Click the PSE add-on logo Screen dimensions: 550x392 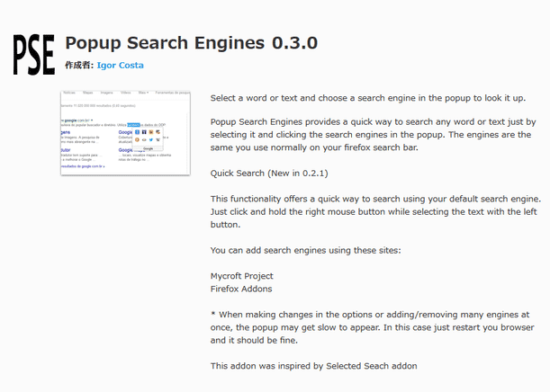(x=34, y=55)
